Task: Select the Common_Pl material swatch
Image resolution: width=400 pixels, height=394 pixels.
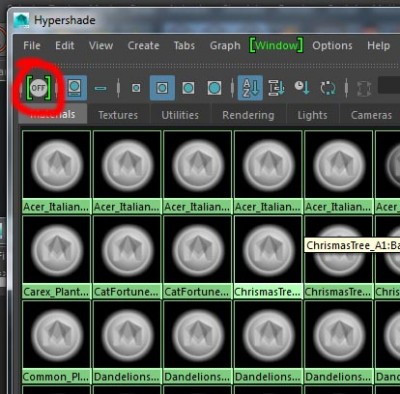Action: [x=56, y=342]
